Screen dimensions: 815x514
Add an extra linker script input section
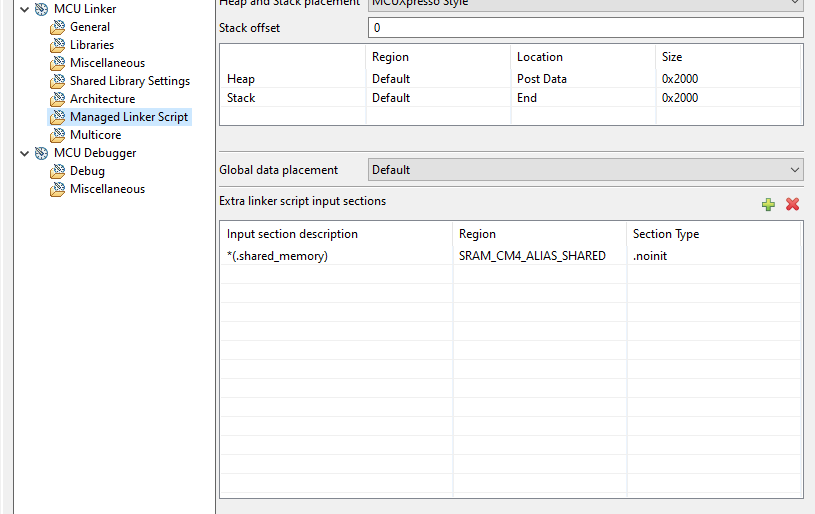point(768,204)
